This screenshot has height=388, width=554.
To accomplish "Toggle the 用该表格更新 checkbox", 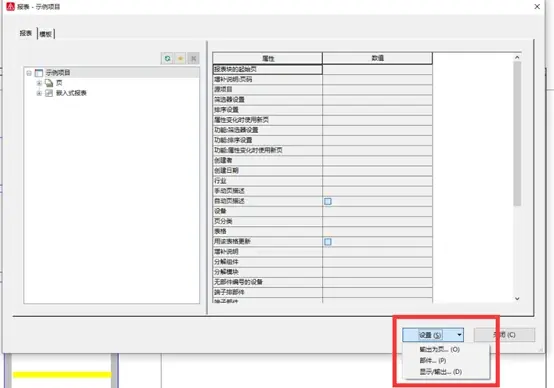I will click(x=328, y=242).
